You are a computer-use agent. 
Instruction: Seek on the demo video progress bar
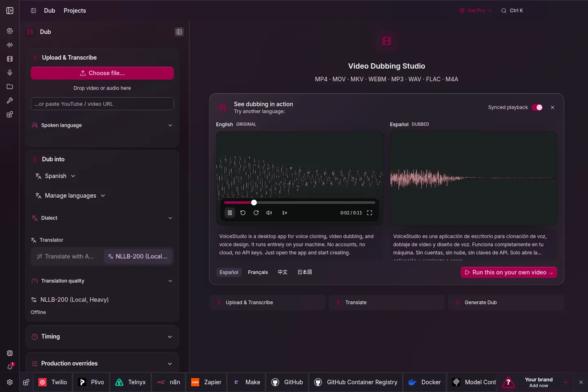[300, 203]
